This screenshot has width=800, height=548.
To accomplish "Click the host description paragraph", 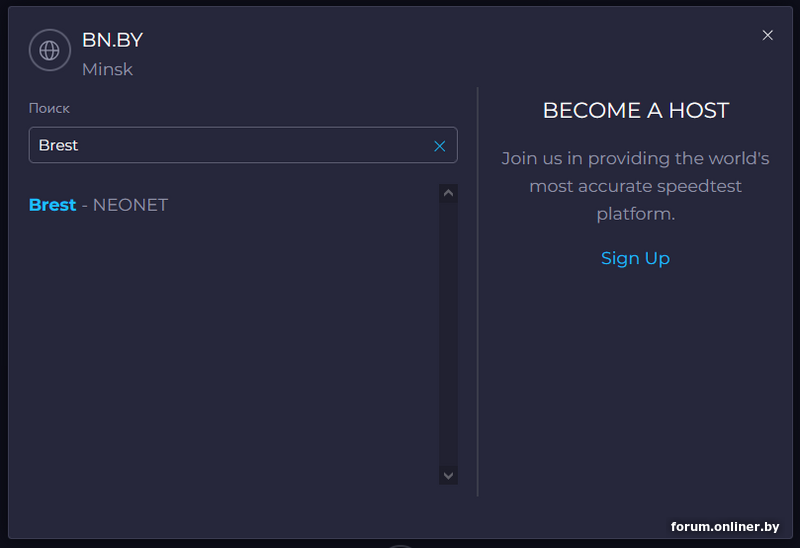I will coord(635,186).
